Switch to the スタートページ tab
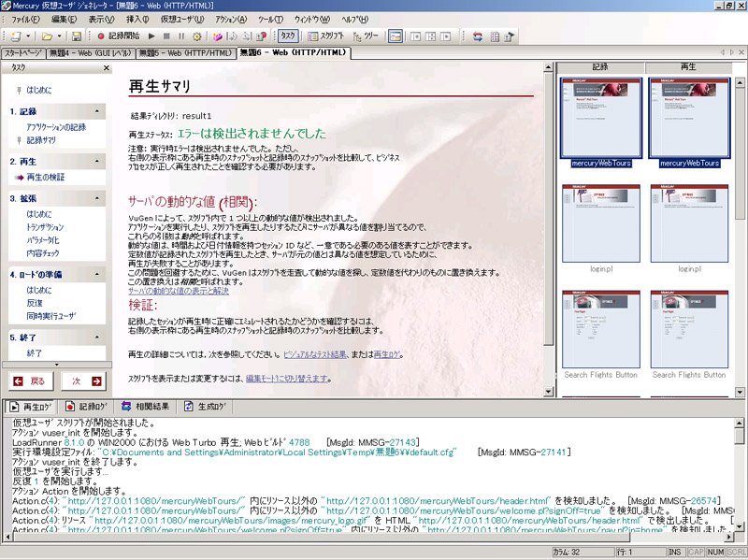The width and height of the screenshot is (748, 560). [x=22, y=53]
